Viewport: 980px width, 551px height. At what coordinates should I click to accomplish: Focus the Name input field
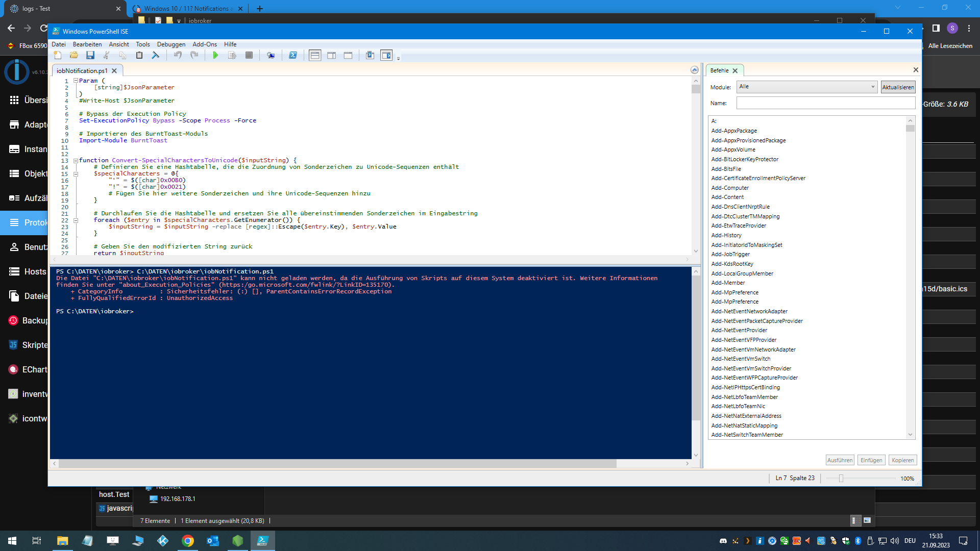click(x=826, y=103)
